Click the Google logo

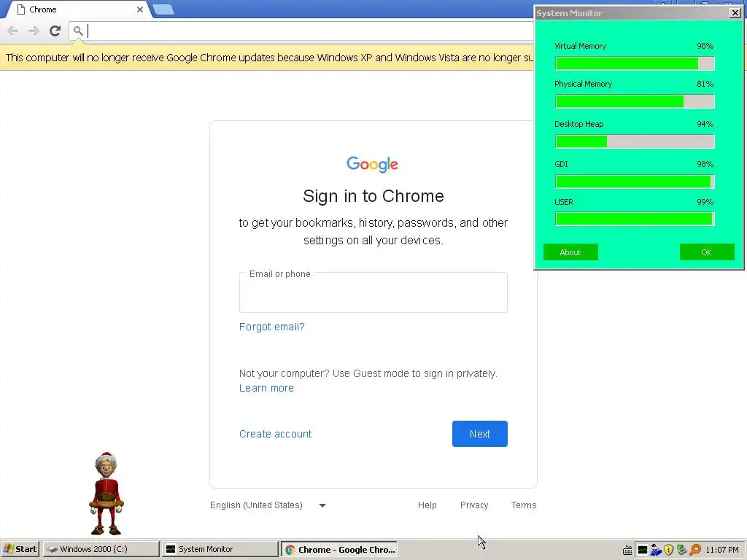373,164
